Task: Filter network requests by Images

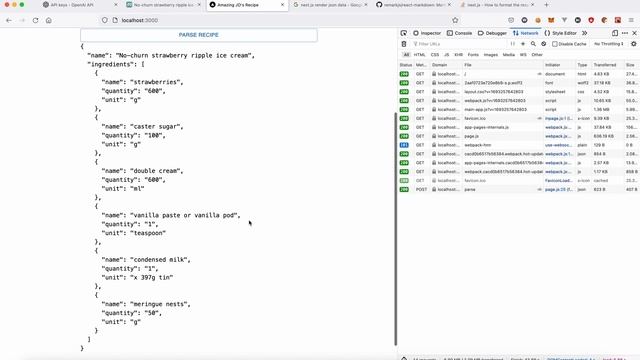Action: (491, 55)
